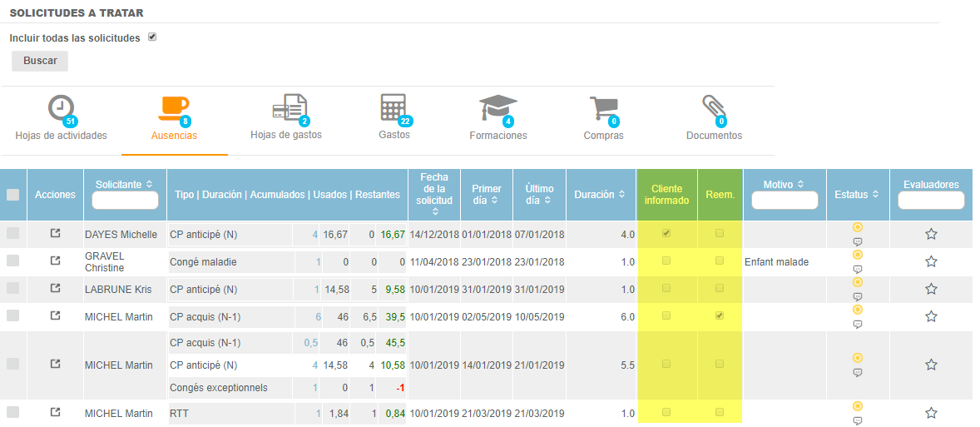Open the Documentos paperclip icon
The image size is (980, 427).
pyautogui.click(x=713, y=108)
